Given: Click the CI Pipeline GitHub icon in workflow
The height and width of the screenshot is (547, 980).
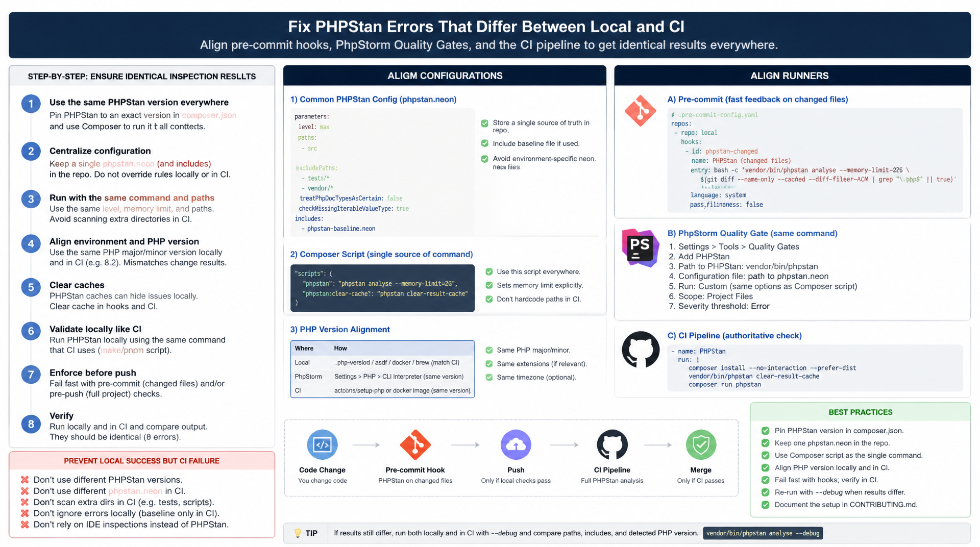Looking at the screenshot, I should click(x=612, y=444).
